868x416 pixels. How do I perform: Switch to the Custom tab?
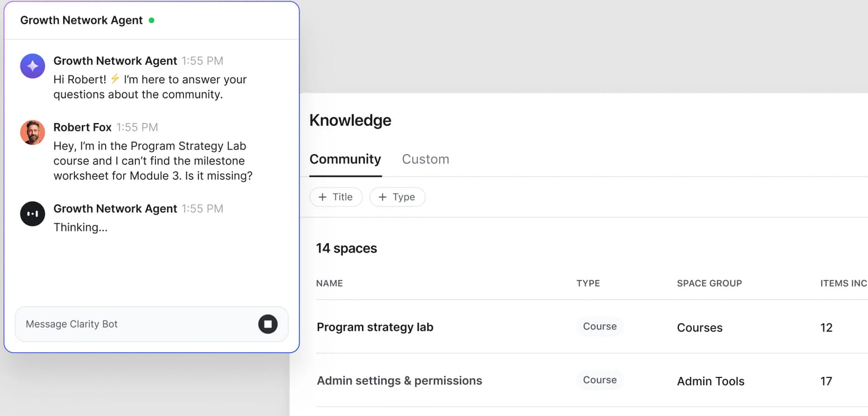[426, 159]
